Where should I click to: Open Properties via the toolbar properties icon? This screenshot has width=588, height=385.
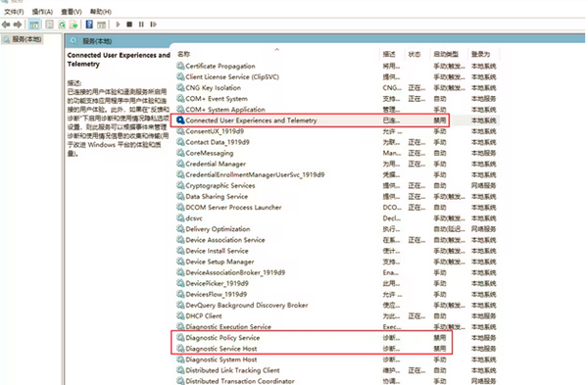[49, 24]
